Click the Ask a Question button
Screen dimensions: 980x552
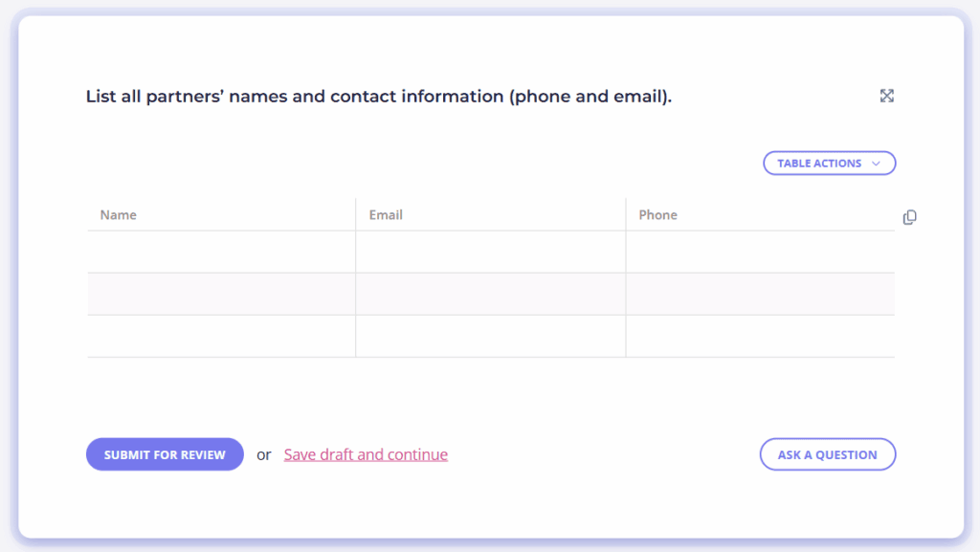[828, 454]
